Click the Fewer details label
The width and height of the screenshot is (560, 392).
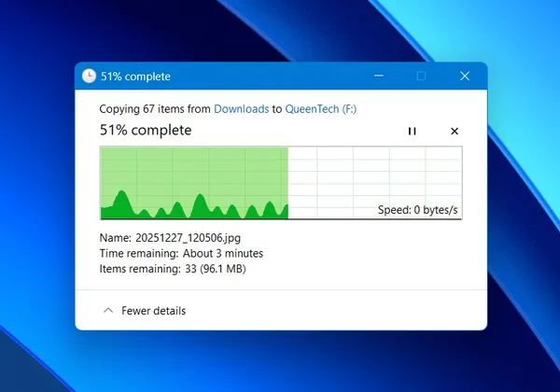(x=154, y=311)
